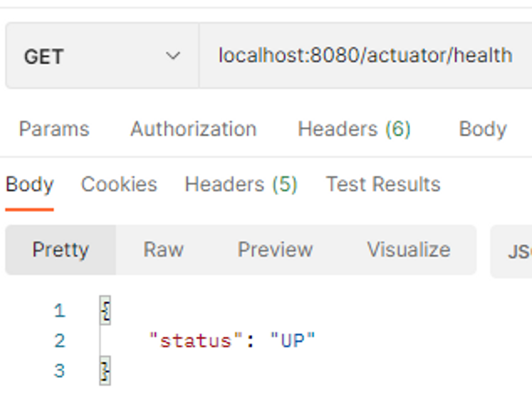
Task: Open the Test Results tab
Action: click(383, 184)
